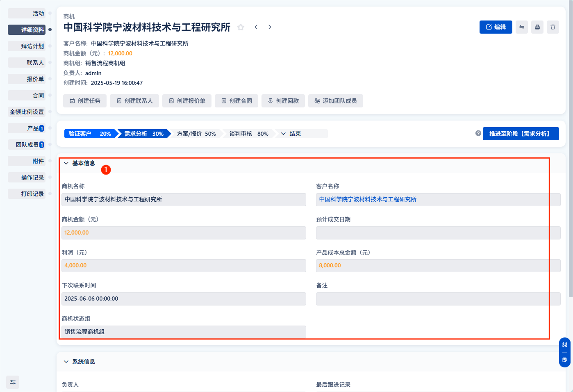Click the empty 备注 field

[x=438, y=299]
